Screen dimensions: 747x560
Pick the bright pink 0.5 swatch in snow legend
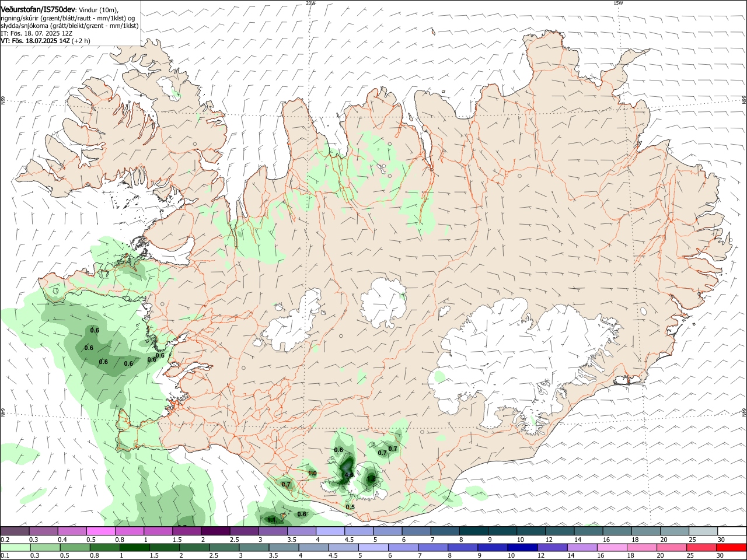click(101, 531)
